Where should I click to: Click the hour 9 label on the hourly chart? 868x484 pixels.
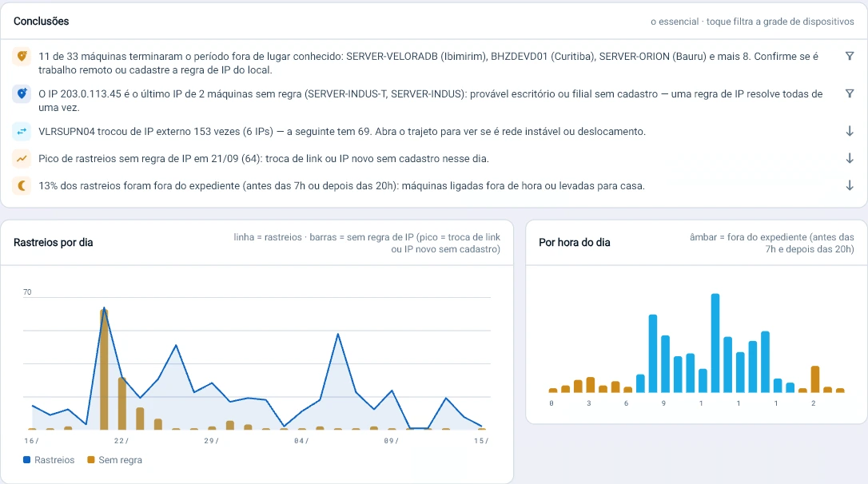(x=663, y=403)
